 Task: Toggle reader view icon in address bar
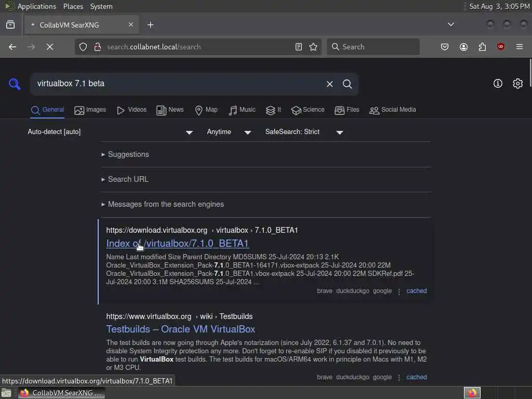299,47
